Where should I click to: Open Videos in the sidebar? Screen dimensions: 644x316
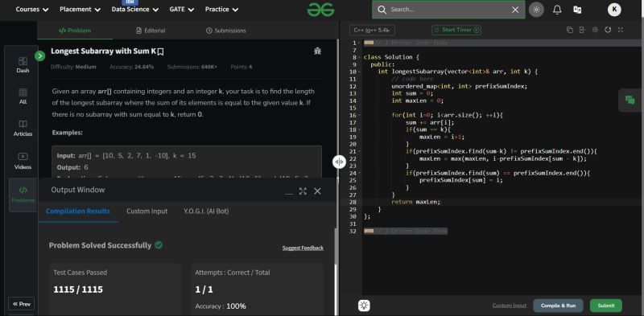(23, 161)
